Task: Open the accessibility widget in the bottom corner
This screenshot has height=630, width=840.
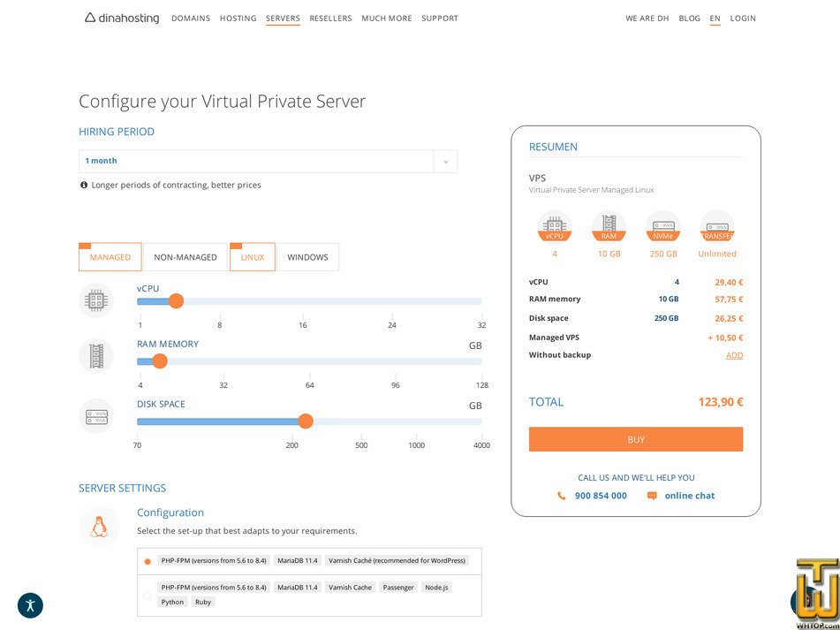Action: pos(30,605)
